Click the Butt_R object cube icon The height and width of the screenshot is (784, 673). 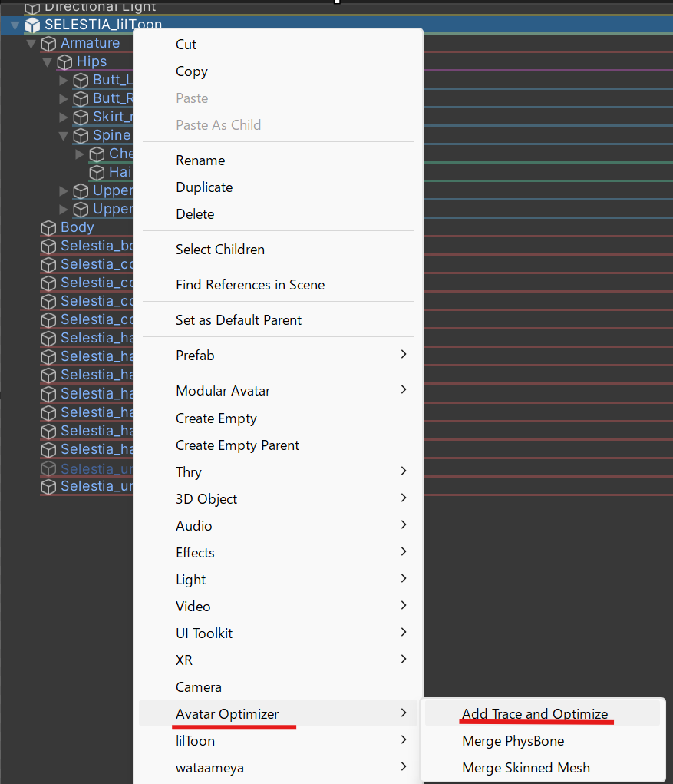[x=81, y=99]
